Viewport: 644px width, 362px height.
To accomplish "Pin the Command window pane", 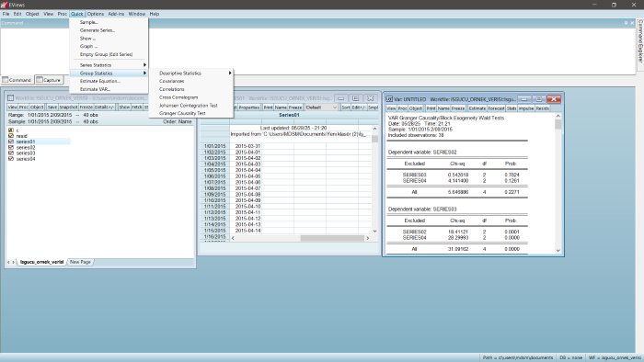I will (x=626, y=23).
